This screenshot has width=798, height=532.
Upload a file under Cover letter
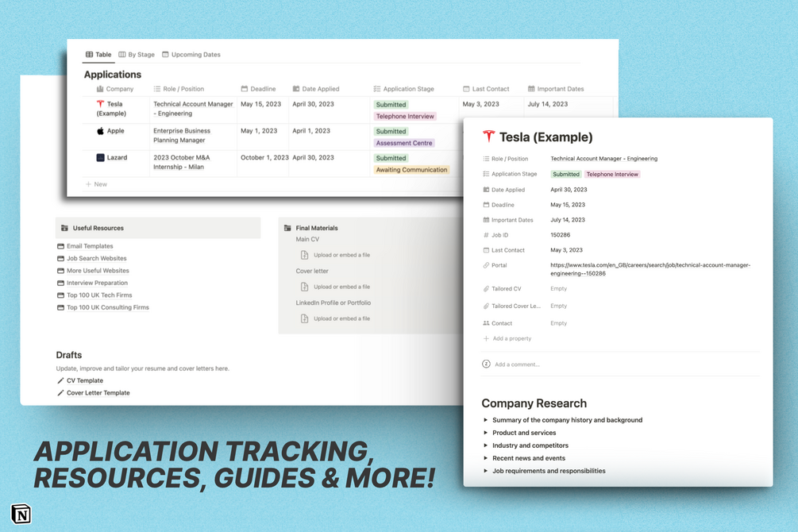(335, 287)
